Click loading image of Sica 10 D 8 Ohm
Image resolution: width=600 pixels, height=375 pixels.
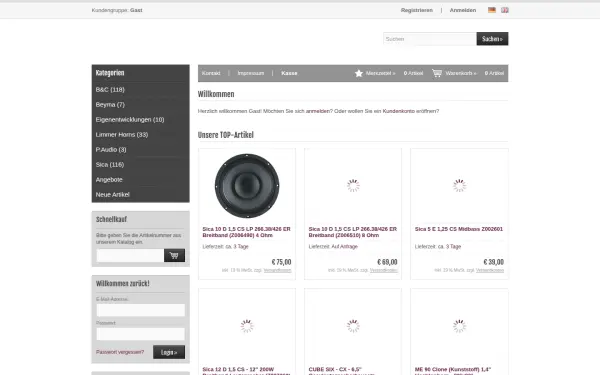click(353, 186)
